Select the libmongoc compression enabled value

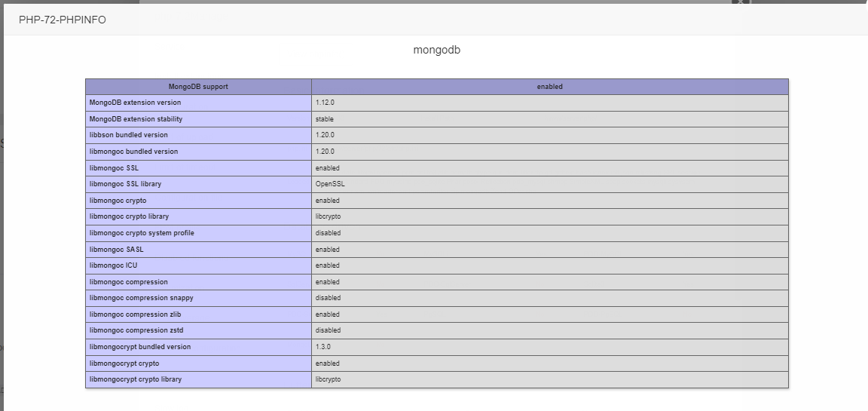tap(550, 282)
